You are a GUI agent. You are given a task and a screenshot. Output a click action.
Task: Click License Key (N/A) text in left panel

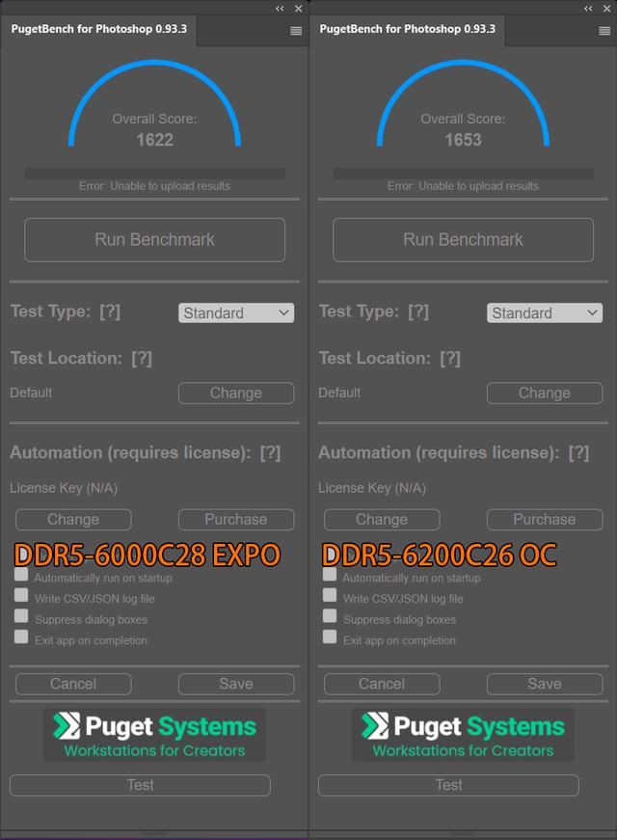(x=64, y=488)
